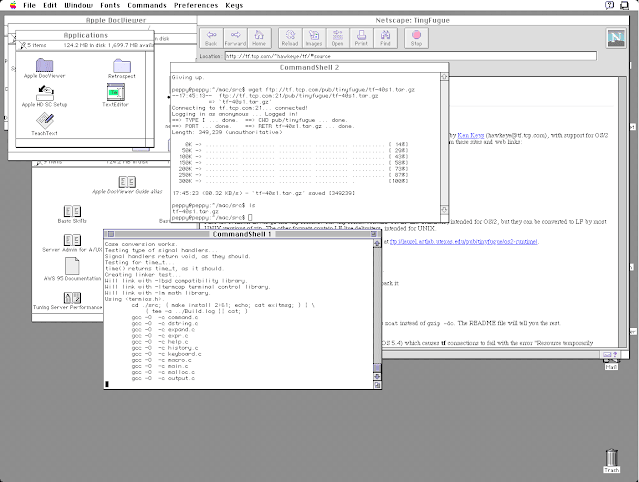Open the Commands menu
Image resolution: width=639 pixels, height=482 pixels.
click(x=147, y=5)
